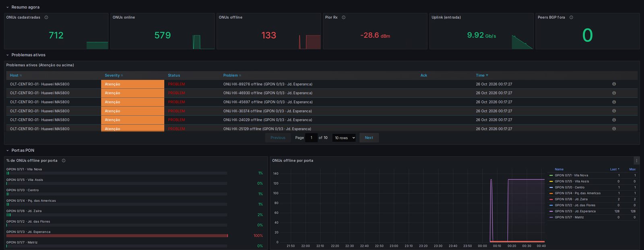Open info icon on ONU HX-24029 row
The image size is (644, 250).
point(614,120)
